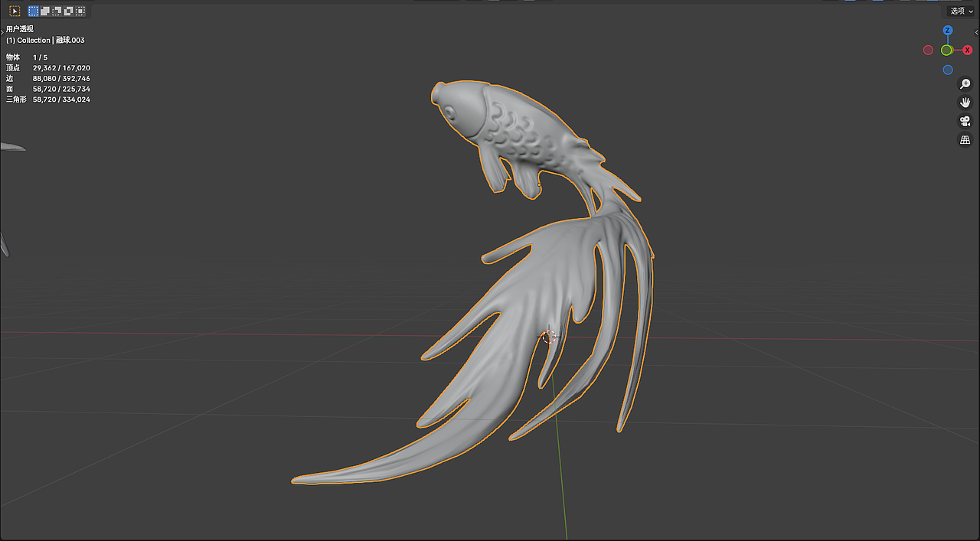Click the '用户透视' view label

[20, 29]
